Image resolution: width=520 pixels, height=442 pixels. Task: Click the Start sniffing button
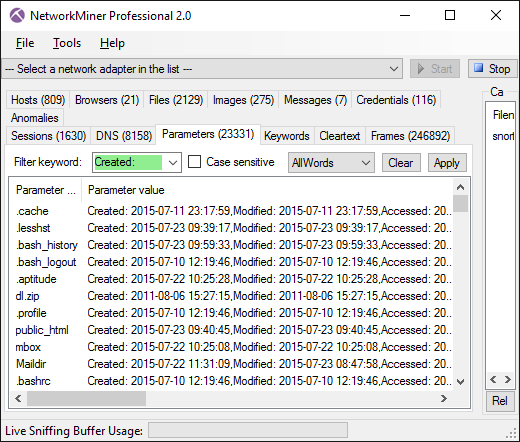tap(435, 69)
